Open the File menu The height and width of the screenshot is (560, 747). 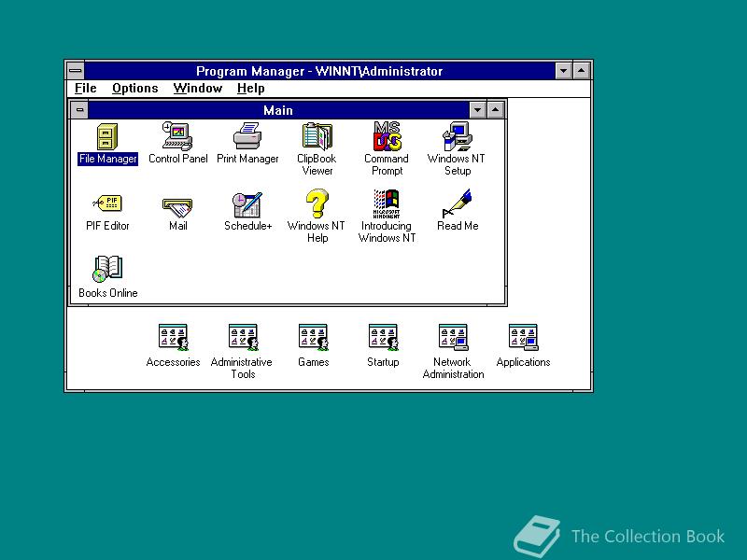click(85, 89)
